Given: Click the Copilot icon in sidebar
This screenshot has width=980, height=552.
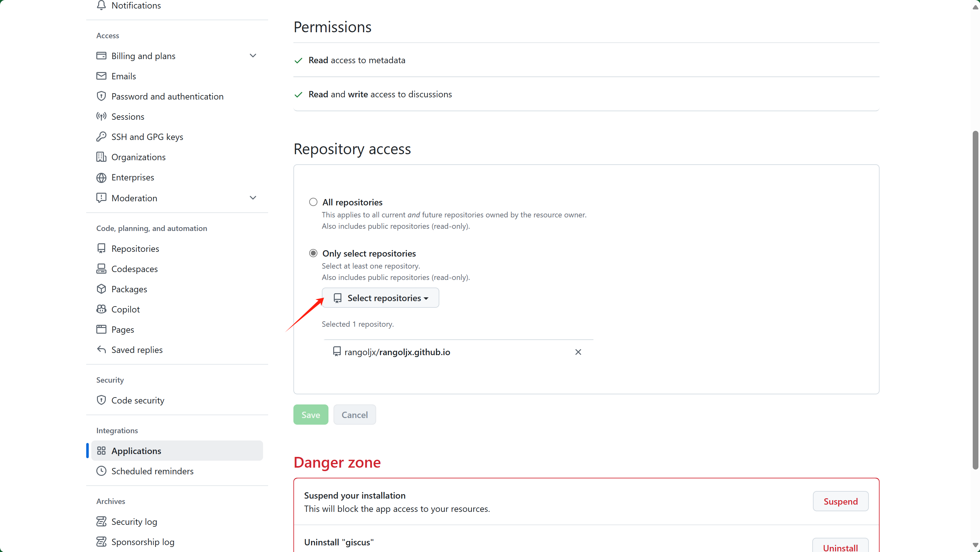Looking at the screenshot, I should [x=101, y=309].
